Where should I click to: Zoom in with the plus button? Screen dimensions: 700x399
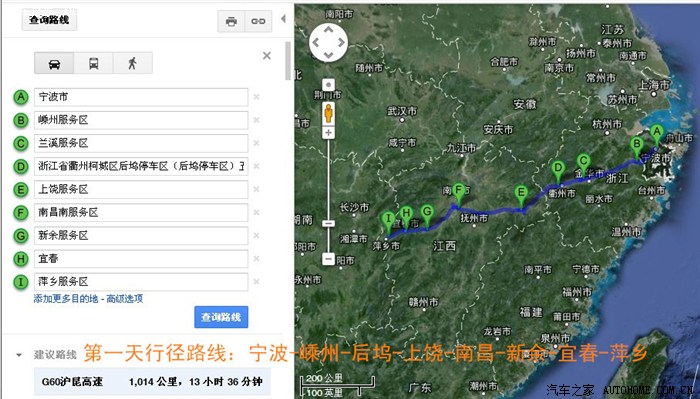pos(329,133)
